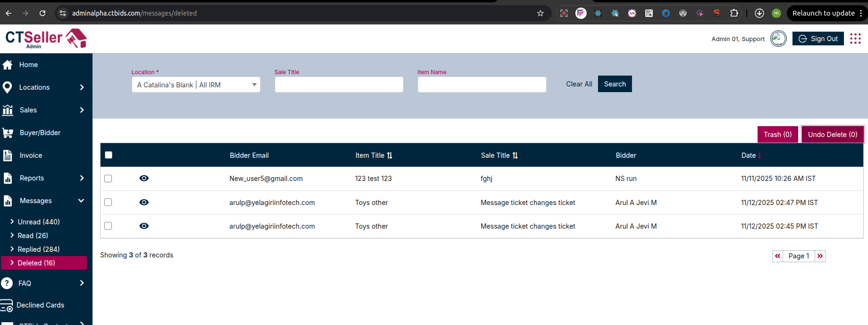Open the apps grid menu icon
This screenshot has width=868, height=325.
[x=855, y=39]
